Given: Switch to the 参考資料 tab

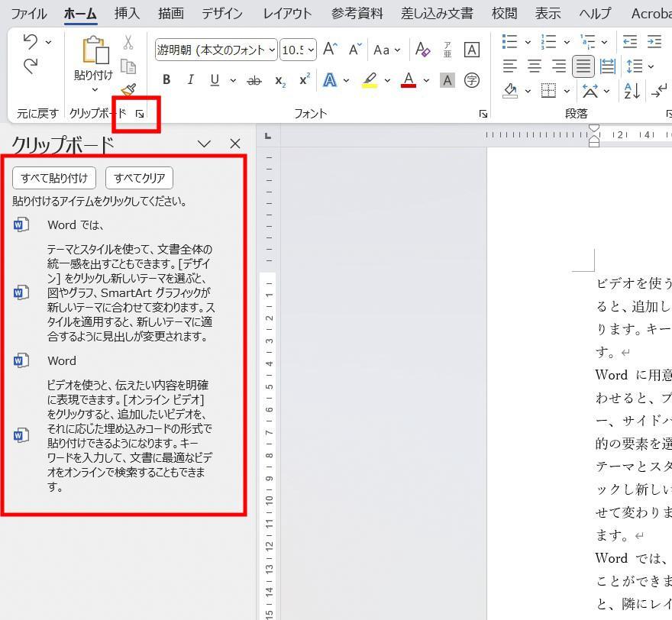Looking at the screenshot, I should click(x=357, y=14).
